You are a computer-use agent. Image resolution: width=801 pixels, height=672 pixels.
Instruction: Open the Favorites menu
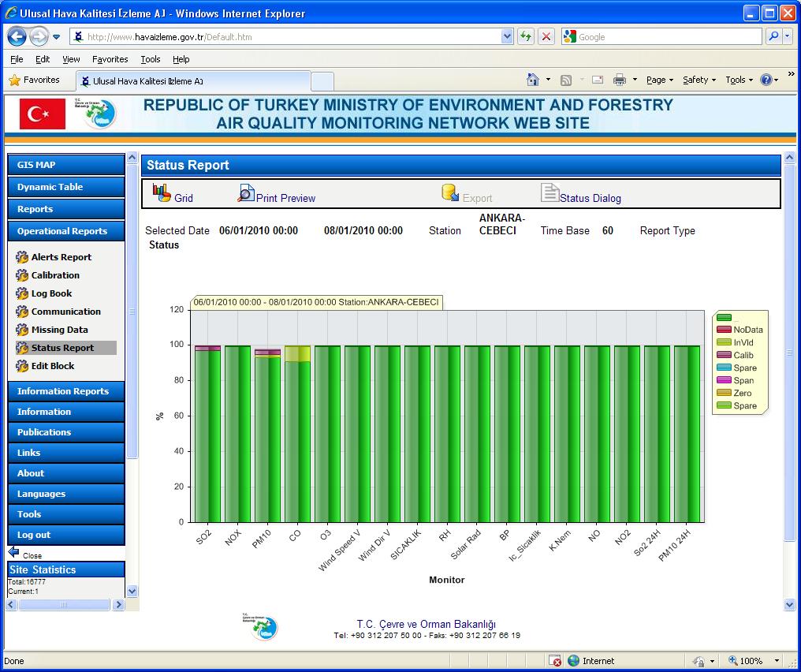pos(110,58)
